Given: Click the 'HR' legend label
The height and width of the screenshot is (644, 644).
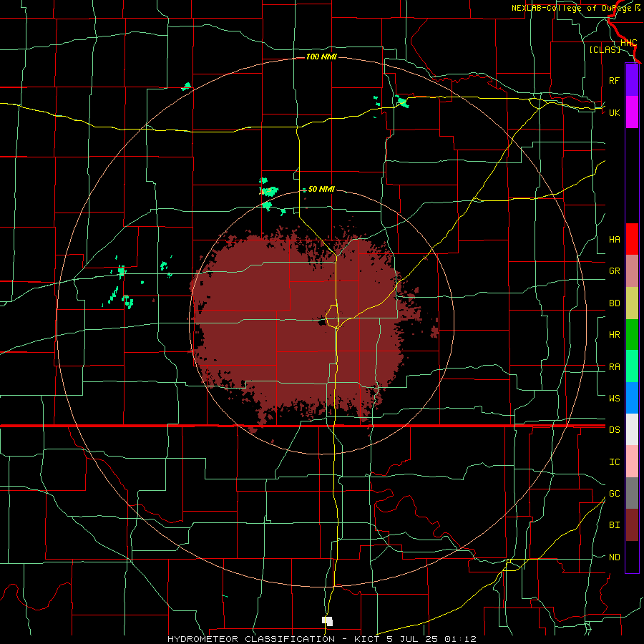Looking at the screenshot, I should point(614,335).
